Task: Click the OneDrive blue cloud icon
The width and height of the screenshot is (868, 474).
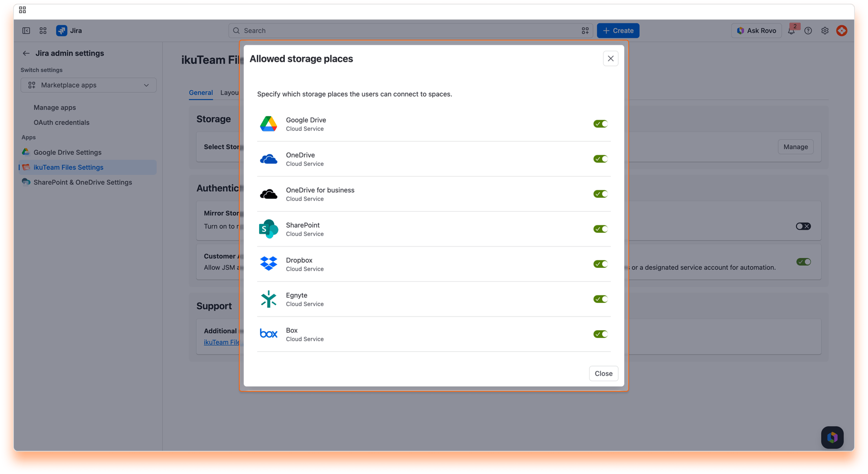Action: coord(268,159)
